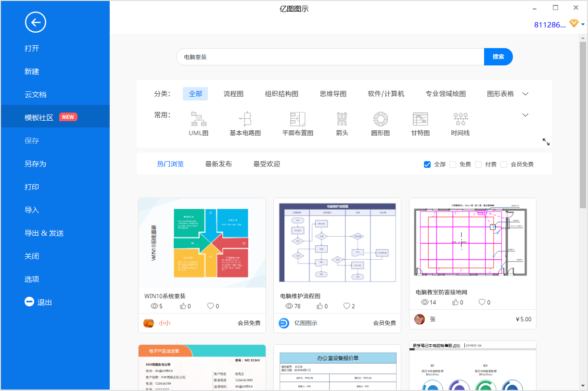Click the expand fullscreen arrows icon
The height and width of the screenshot is (391, 588).
coord(546,142)
